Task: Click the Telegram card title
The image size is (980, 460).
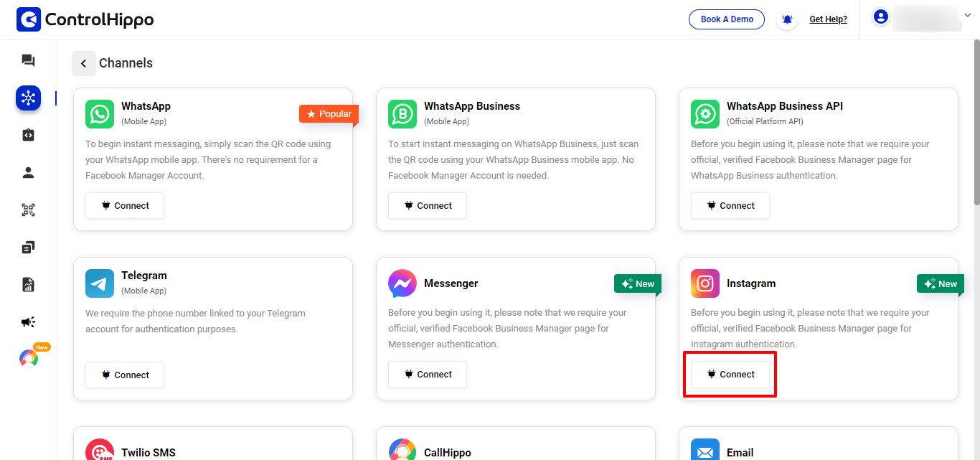Action: click(144, 276)
